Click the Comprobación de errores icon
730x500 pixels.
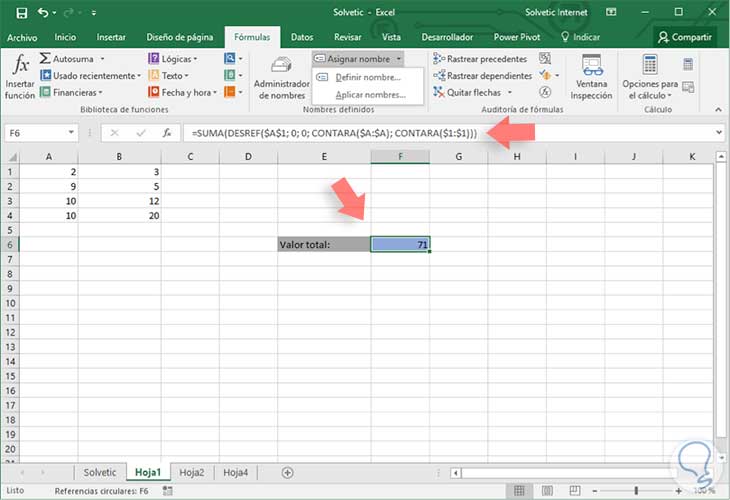pos(545,75)
